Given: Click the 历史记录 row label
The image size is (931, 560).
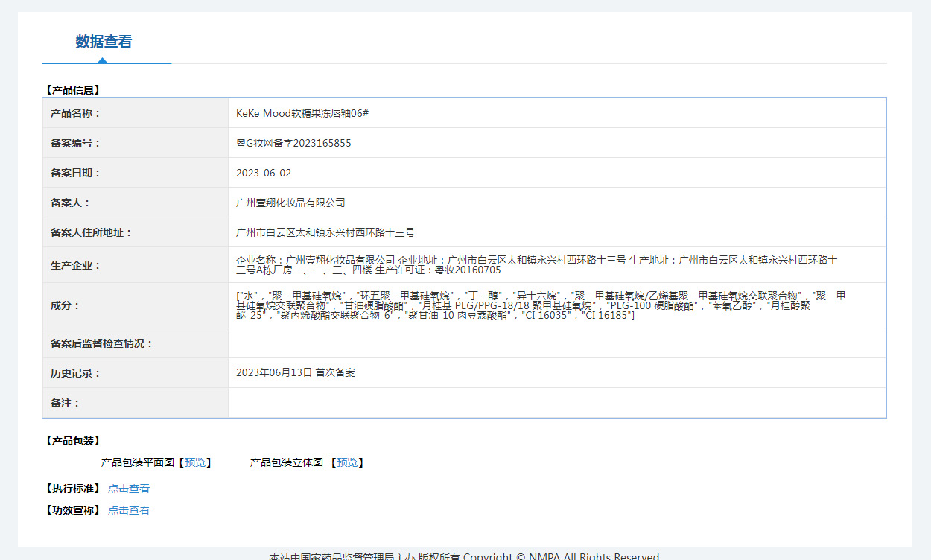Looking at the screenshot, I should click(x=75, y=373).
